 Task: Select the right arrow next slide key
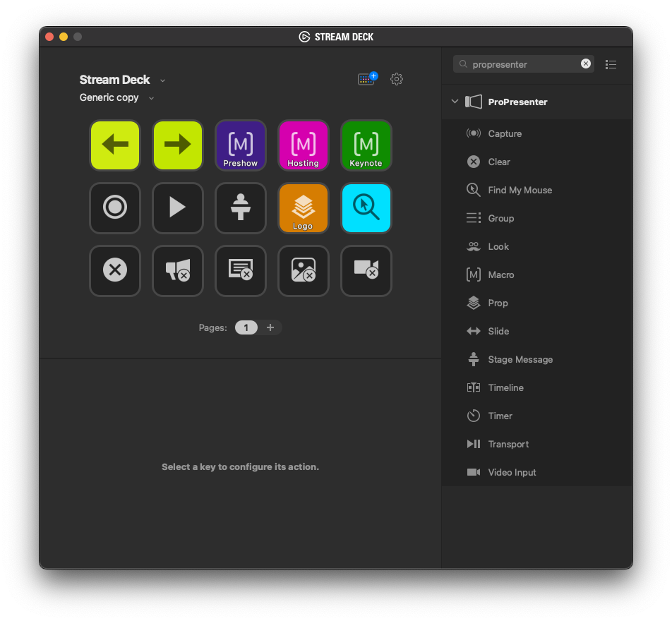tap(178, 145)
